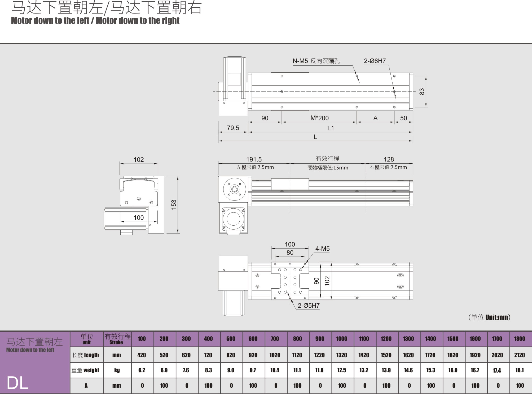Click the length value 420
The image size is (532, 394).
[142, 355]
